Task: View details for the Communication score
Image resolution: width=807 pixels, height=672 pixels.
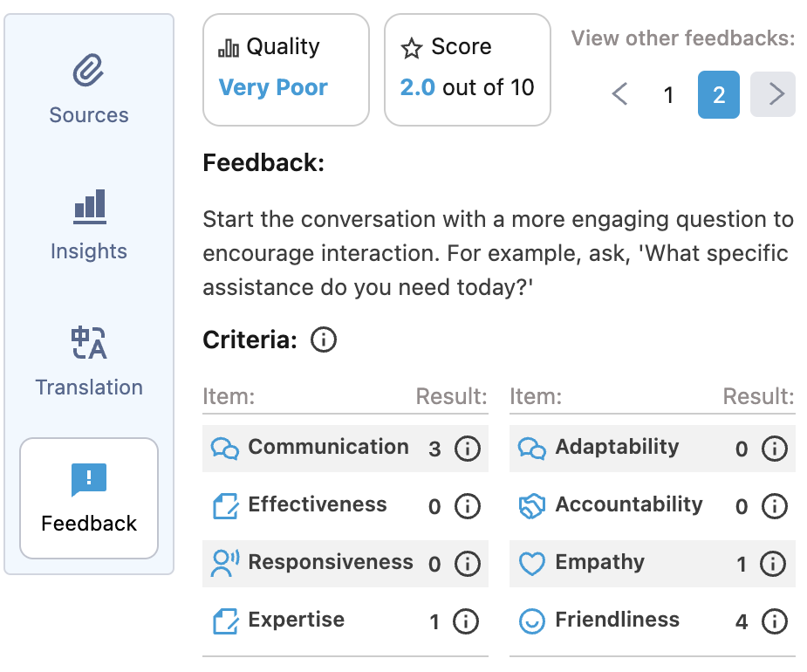Action: click(468, 449)
